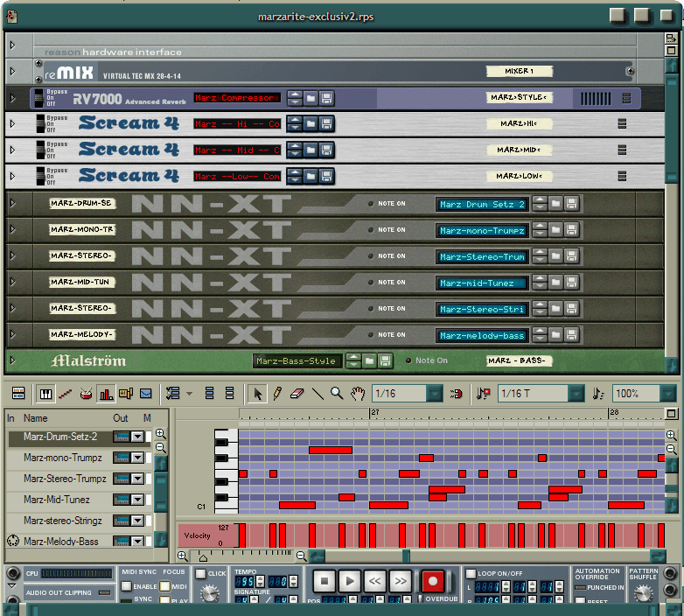Image resolution: width=684 pixels, height=616 pixels.
Task: Toggle the Focus MIDI checkbox
Action: [165, 586]
